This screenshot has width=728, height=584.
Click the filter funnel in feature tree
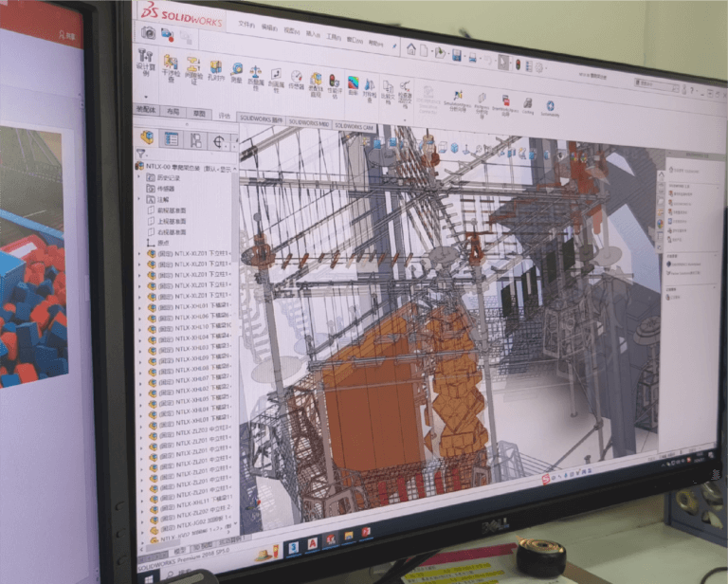tap(140, 154)
